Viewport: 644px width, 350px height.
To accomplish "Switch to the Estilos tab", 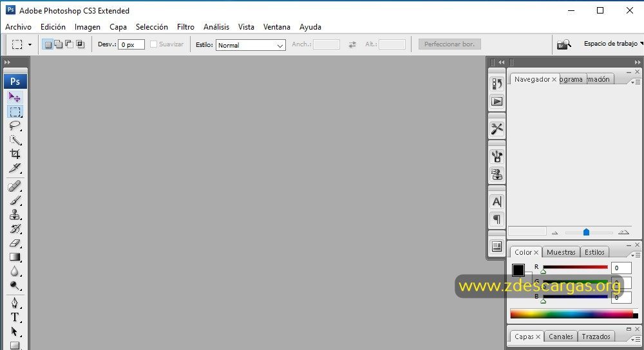I will [594, 252].
